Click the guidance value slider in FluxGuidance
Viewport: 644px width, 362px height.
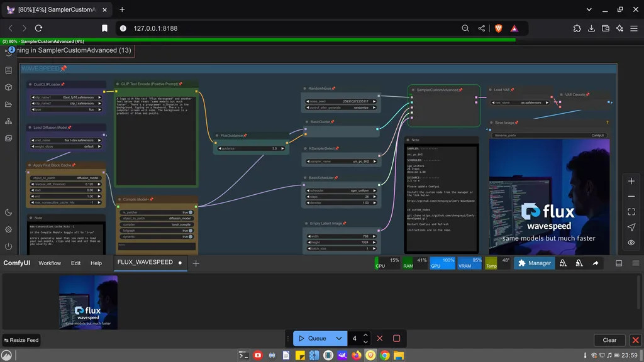pos(251,148)
